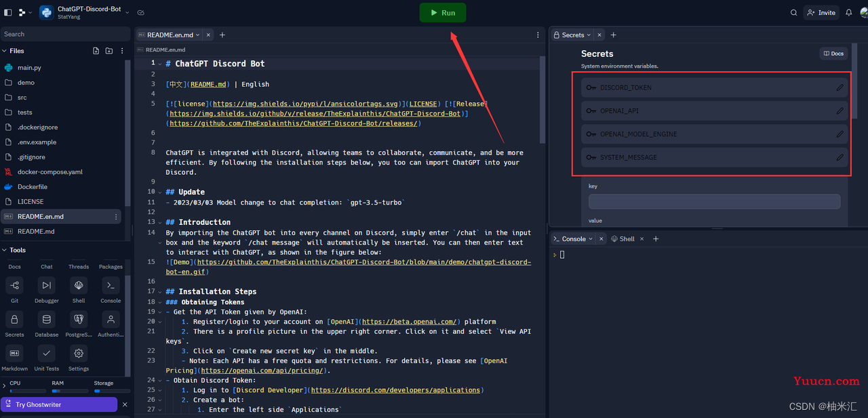Edit the SYSTEM_MESSAGE secret

pos(840,157)
